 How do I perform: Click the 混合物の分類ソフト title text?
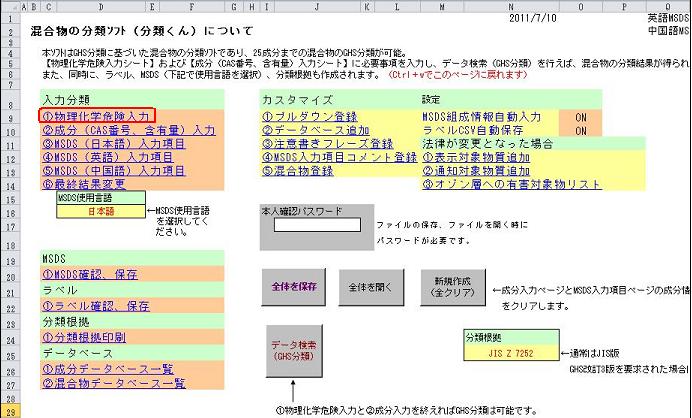click(x=142, y=31)
